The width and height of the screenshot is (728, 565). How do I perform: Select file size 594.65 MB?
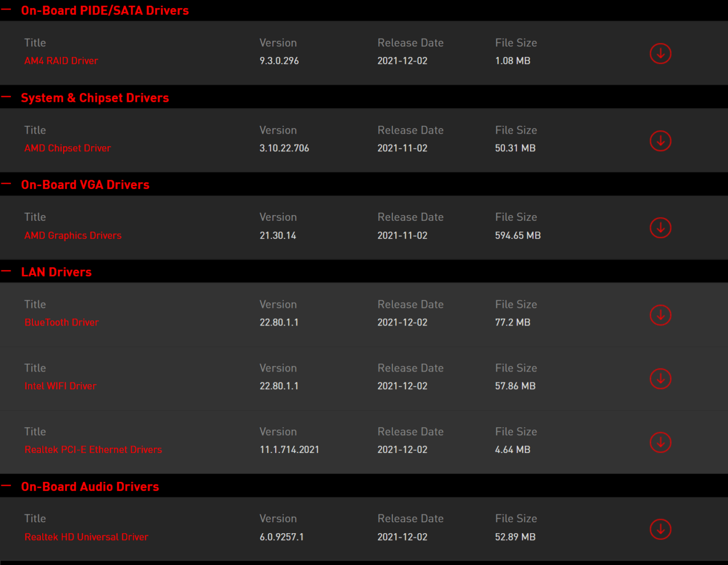coord(518,236)
